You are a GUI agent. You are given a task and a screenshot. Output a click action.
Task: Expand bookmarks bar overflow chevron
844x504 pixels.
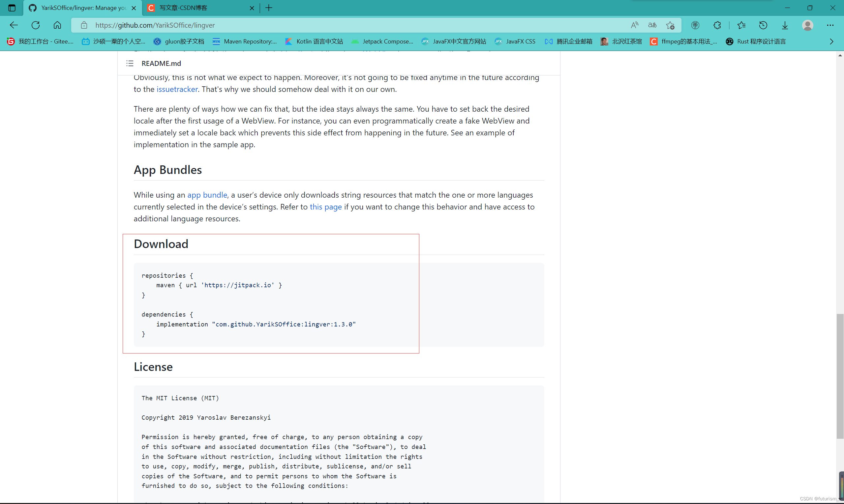[831, 42]
